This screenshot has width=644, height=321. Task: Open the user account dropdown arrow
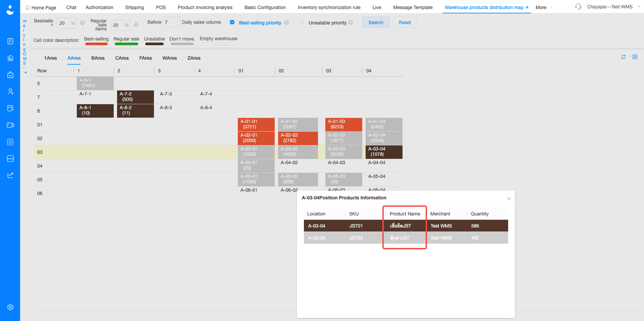pos(639,7)
